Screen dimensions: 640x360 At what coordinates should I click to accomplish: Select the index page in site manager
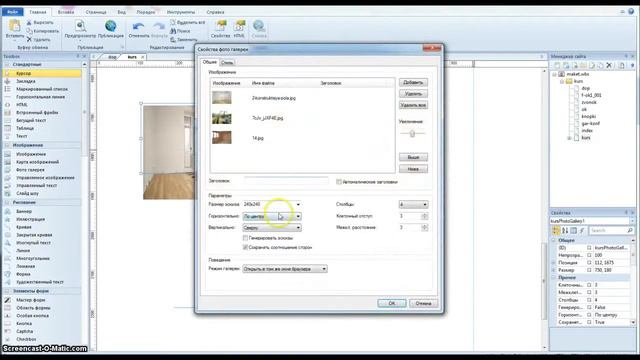[587, 131]
